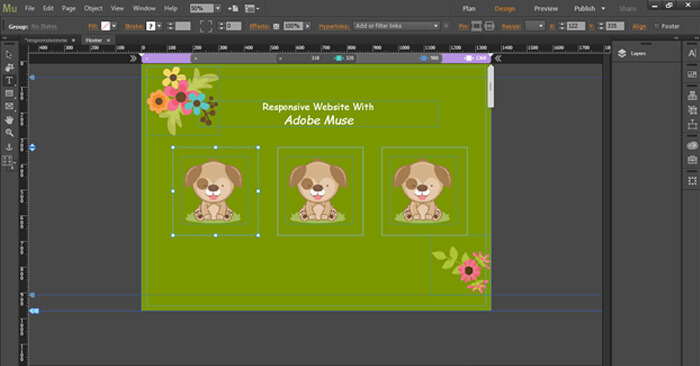This screenshot has width=700, height=366.
Task: Click the 980 breakpoint marker
Action: click(x=423, y=58)
